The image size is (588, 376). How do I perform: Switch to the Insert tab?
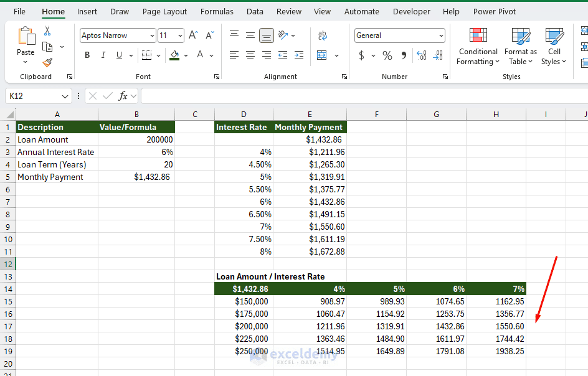pos(87,12)
